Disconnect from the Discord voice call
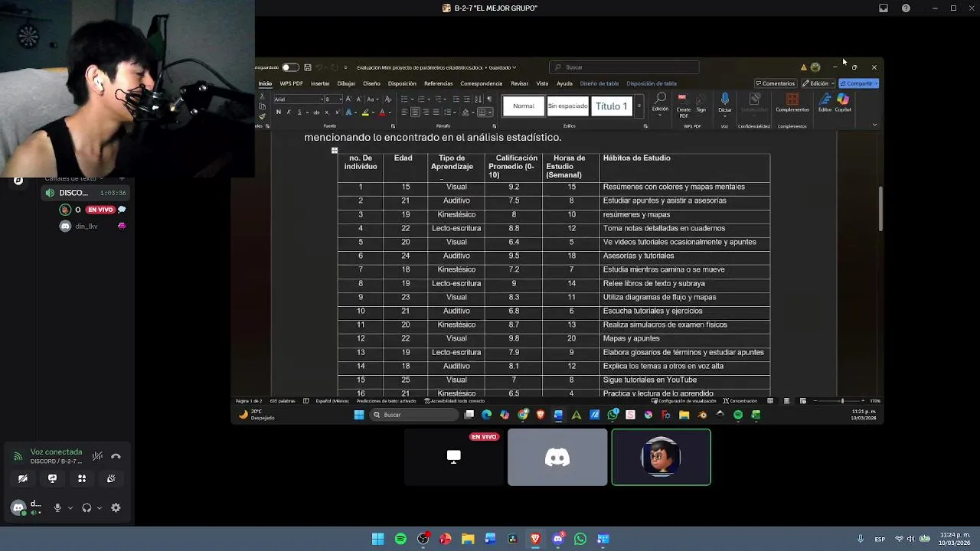Screen dimensions: 980x551 pos(116,456)
